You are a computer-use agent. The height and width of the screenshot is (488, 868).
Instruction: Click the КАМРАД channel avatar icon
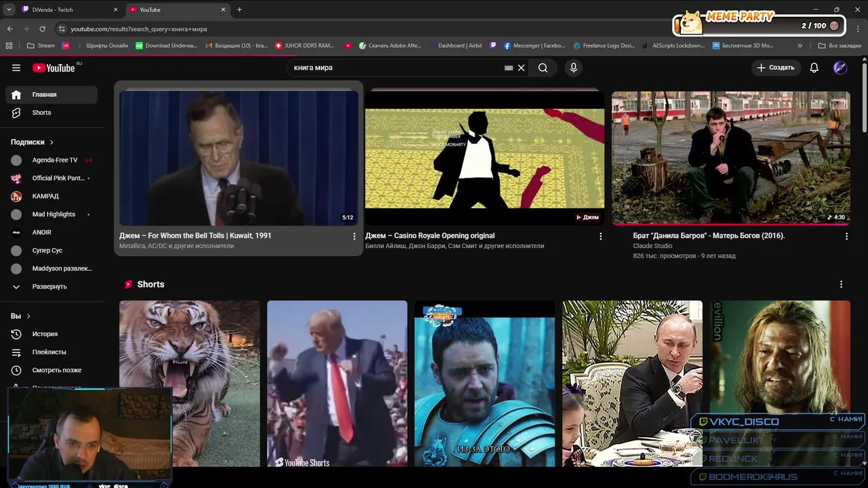pyautogui.click(x=16, y=197)
